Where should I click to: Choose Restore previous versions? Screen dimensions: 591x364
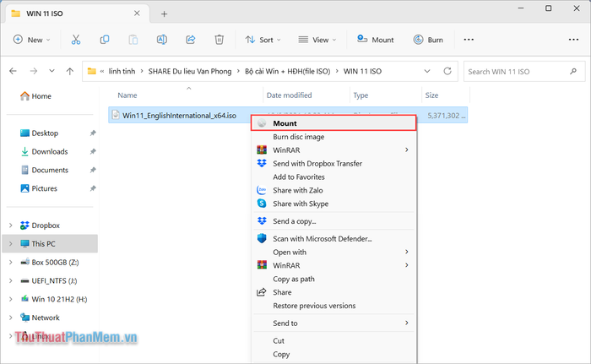[x=334, y=306]
